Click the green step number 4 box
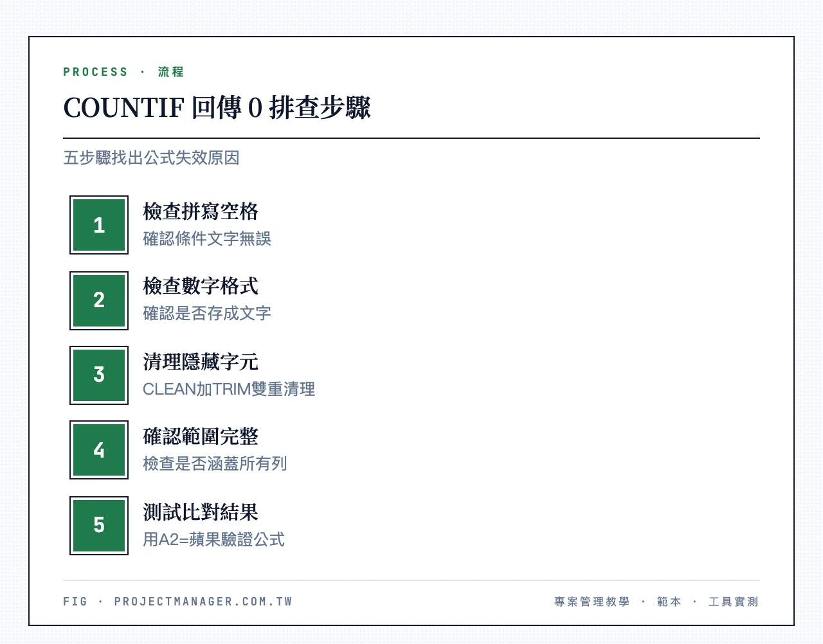Screen dimensions: 823x644 click(x=99, y=450)
